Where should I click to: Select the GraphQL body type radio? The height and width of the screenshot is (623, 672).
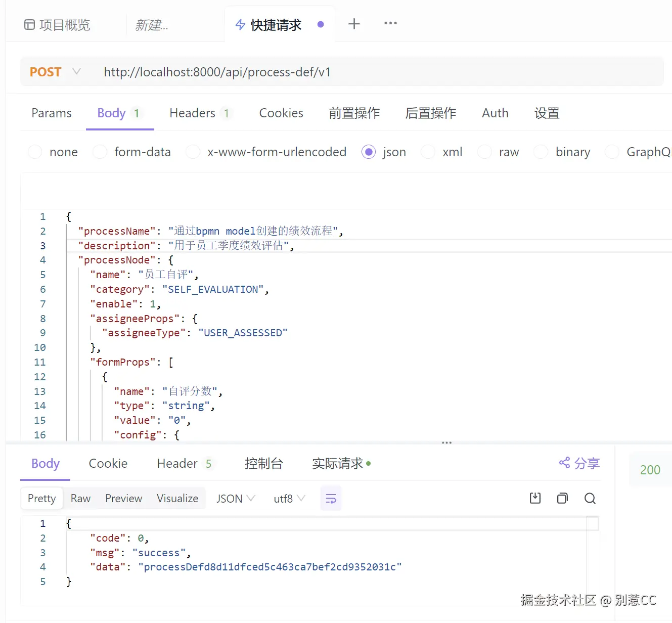pyautogui.click(x=612, y=152)
